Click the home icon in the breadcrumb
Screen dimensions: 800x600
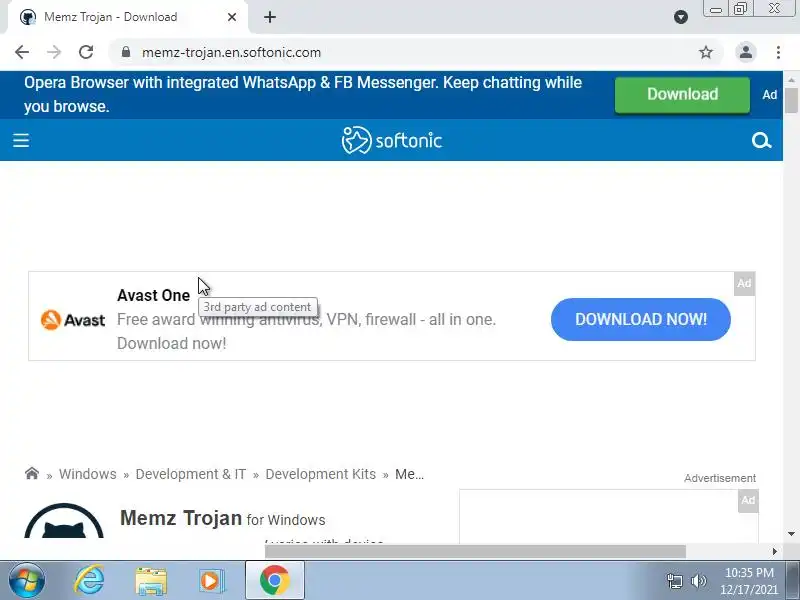pos(32,473)
